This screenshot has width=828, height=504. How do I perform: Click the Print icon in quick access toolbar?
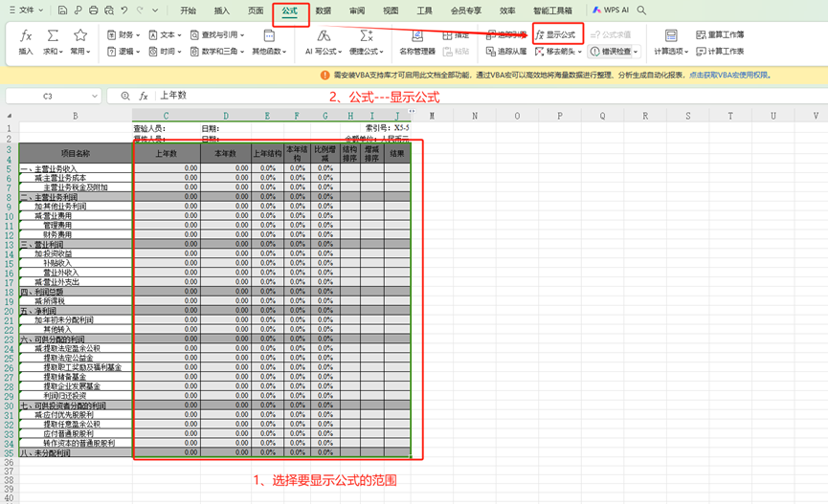click(94, 10)
